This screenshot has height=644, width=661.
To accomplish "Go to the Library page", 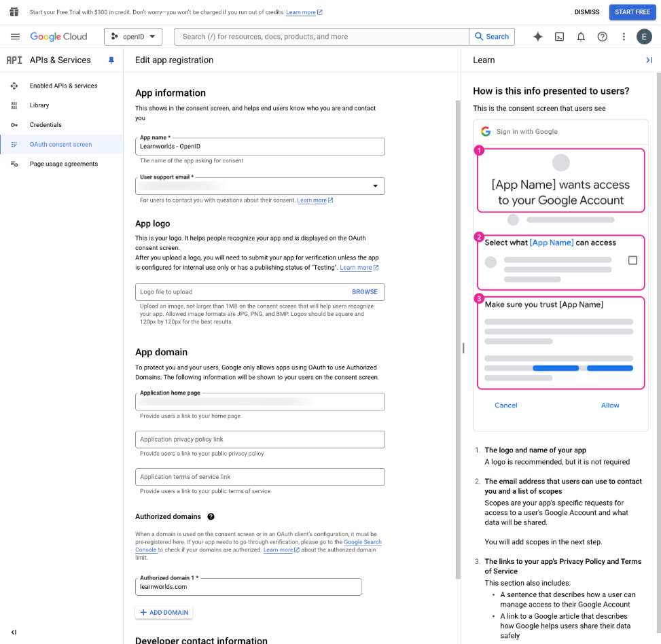I will 39,105.
